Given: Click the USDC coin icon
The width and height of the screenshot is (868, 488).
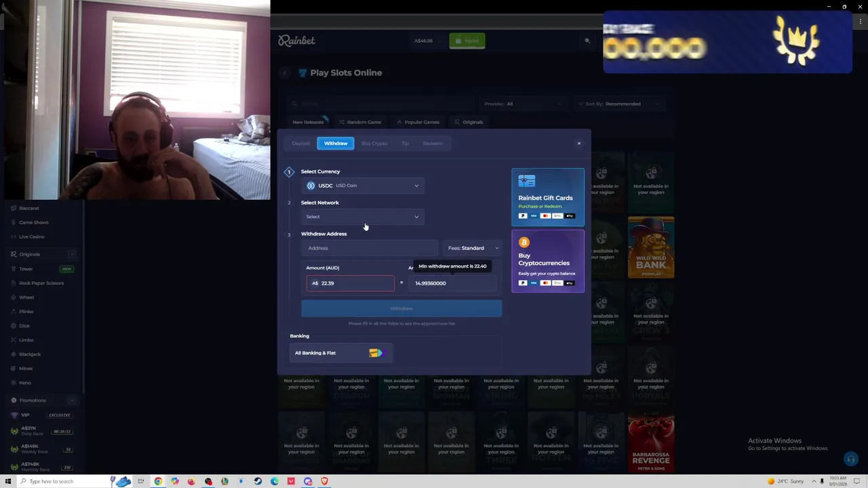Looking at the screenshot, I should pyautogui.click(x=311, y=186).
